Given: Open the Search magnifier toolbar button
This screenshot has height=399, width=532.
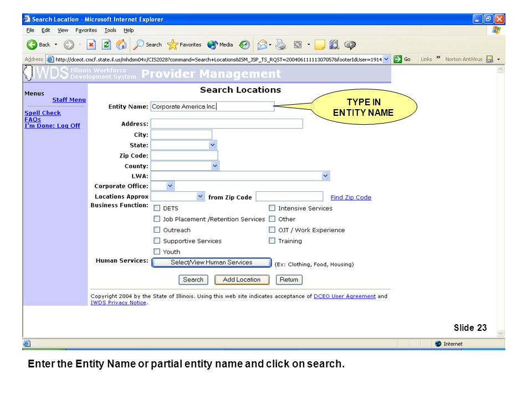Looking at the screenshot, I should (147, 44).
